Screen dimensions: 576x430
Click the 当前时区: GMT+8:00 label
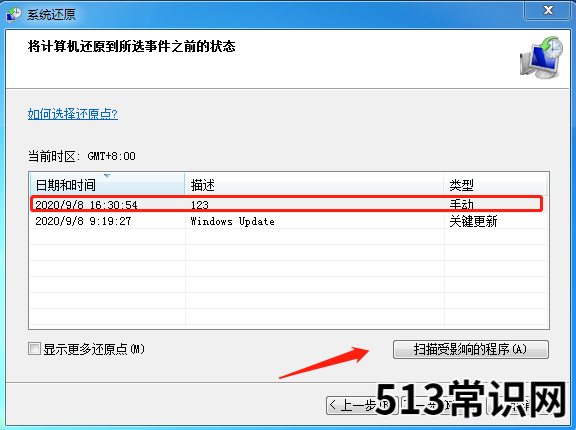click(82, 156)
